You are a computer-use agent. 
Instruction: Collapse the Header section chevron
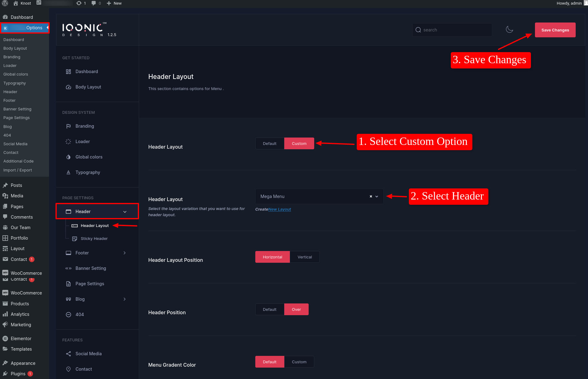point(125,212)
